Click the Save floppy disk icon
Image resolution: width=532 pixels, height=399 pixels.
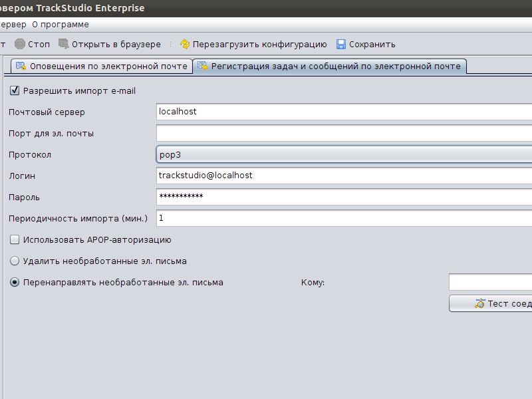(x=341, y=45)
